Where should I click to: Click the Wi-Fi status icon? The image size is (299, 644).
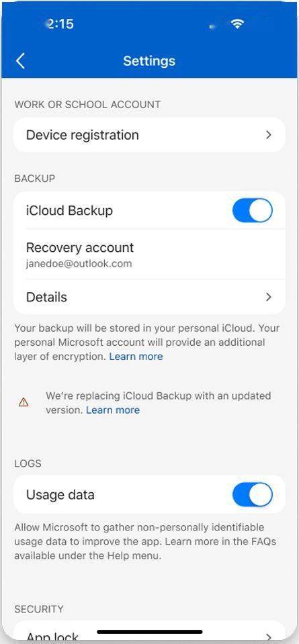click(237, 24)
